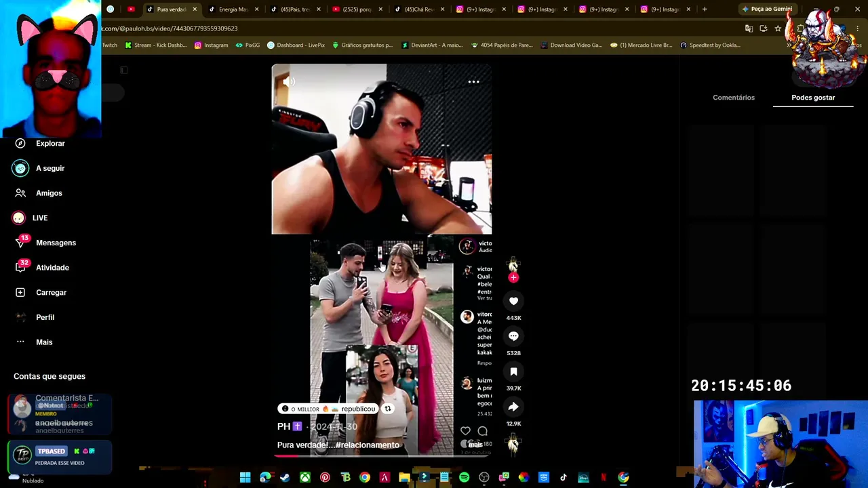Open the Dashboard - LivePix bookmark

[296, 45]
